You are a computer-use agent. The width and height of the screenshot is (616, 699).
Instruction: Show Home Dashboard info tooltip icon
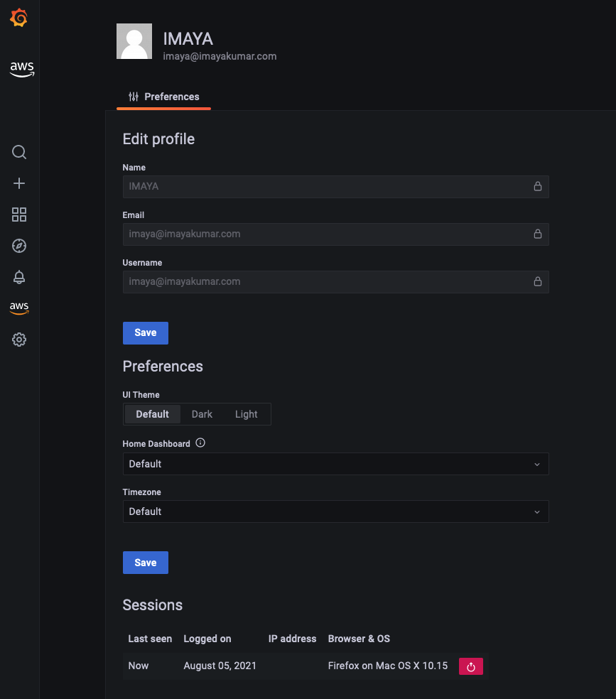pos(200,443)
